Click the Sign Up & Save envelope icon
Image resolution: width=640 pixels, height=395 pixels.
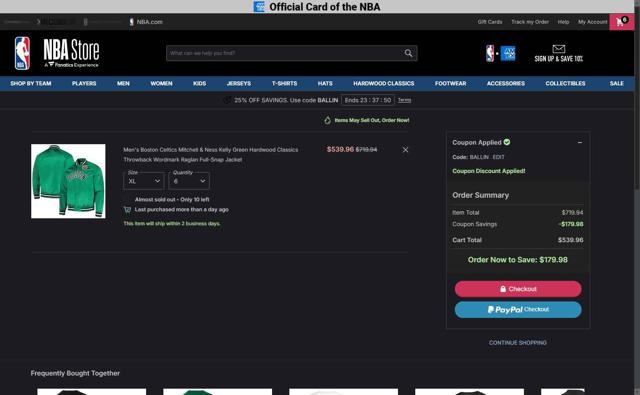558,49
